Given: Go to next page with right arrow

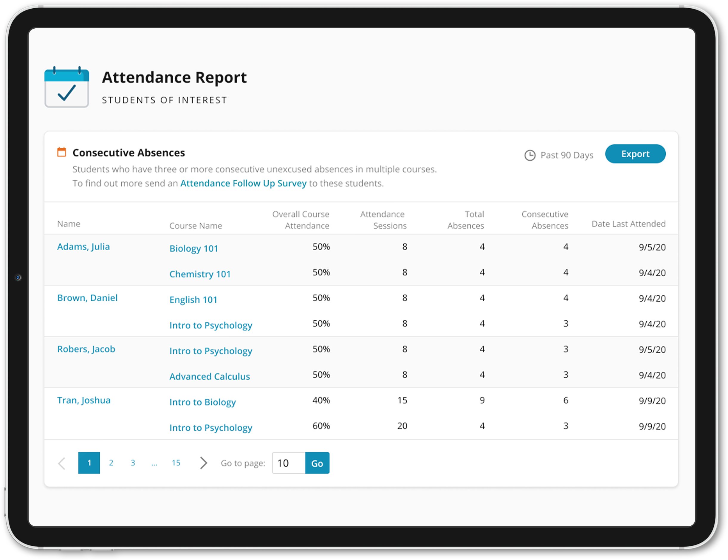Looking at the screenshot, I should [x=203, y=463].
